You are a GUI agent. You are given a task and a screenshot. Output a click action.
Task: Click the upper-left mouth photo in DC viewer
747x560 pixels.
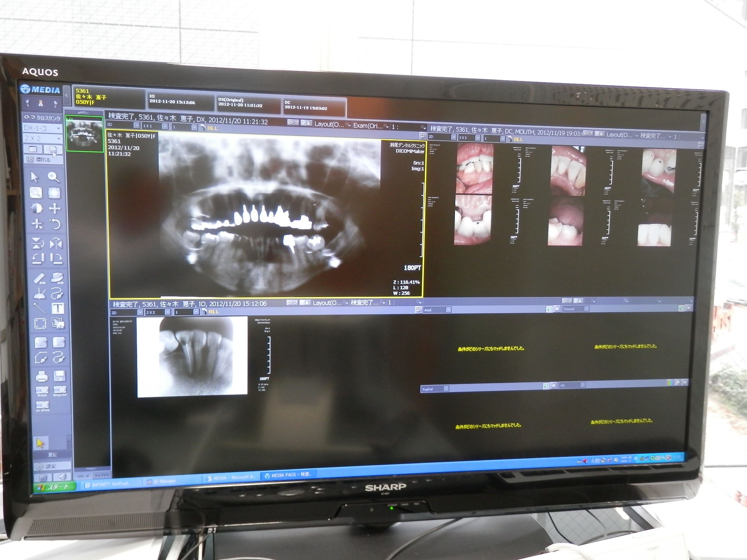[475, 168]
